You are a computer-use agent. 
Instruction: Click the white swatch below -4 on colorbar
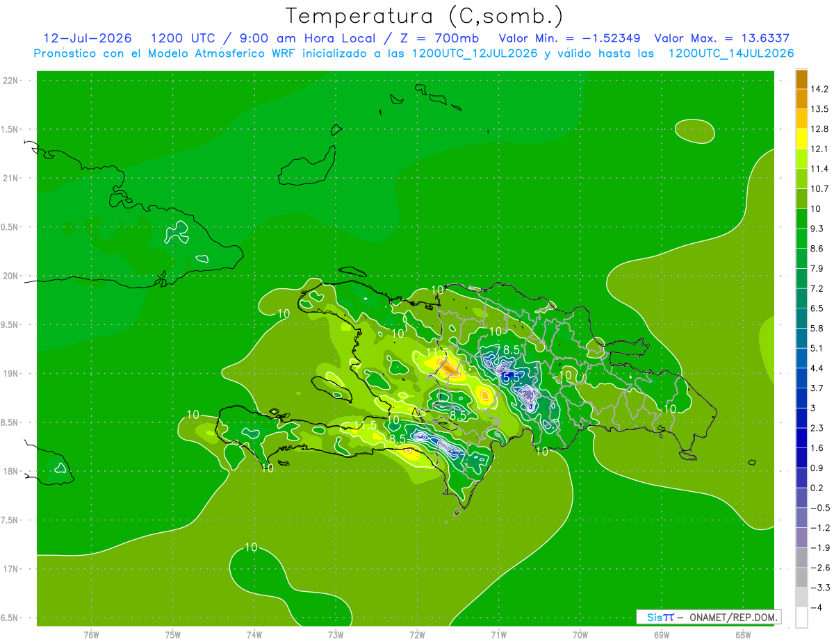pyautogui.click(x=801, y=618)
